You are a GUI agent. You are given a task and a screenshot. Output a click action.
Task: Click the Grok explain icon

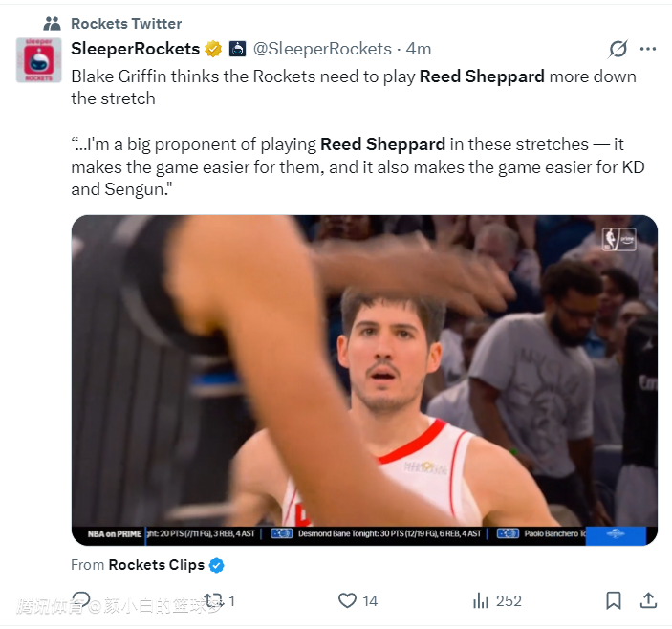(618, 49)
